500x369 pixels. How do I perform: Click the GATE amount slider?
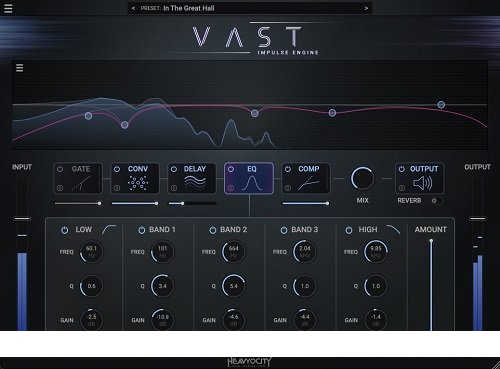coord(78,203)
